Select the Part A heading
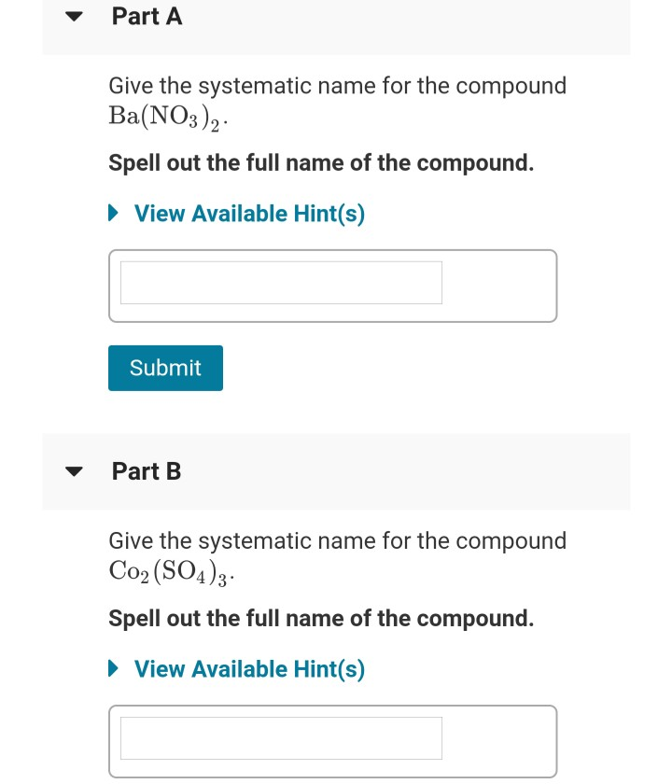The height and width of the screenshot is (784, 672). (x=147, y=16)
